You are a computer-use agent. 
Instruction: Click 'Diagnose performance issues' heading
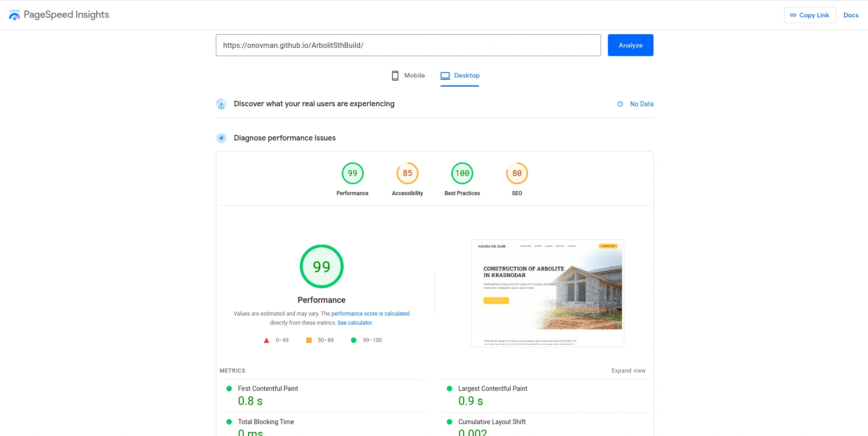click(285, 138)
